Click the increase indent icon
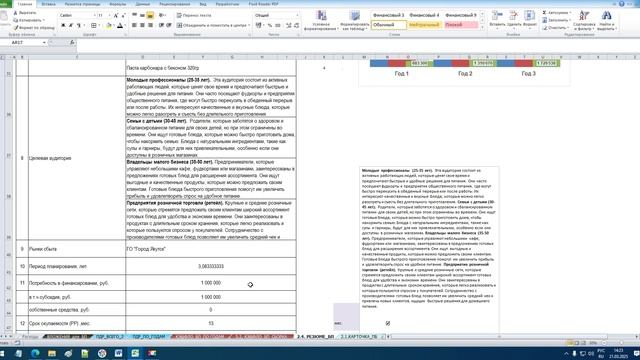Screen dimensions: 640x360 169,25
